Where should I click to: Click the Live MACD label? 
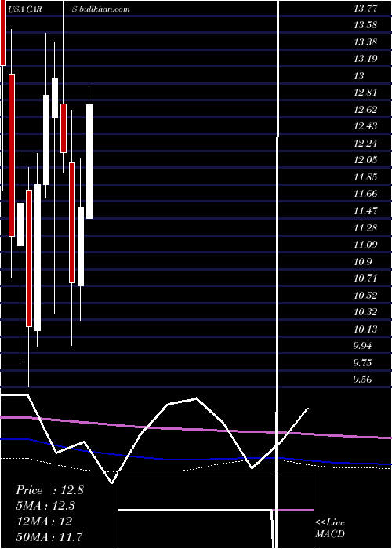(x=330, y=528)
